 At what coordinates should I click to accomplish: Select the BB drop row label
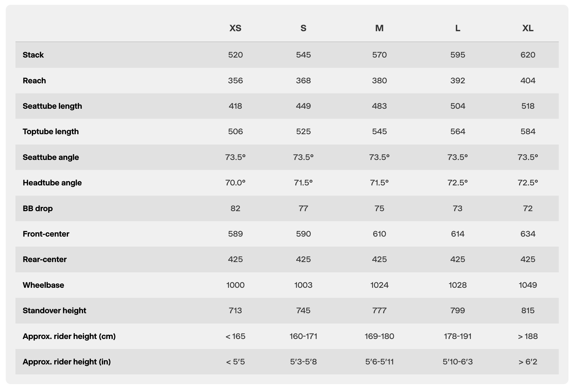tap(38, 208)
